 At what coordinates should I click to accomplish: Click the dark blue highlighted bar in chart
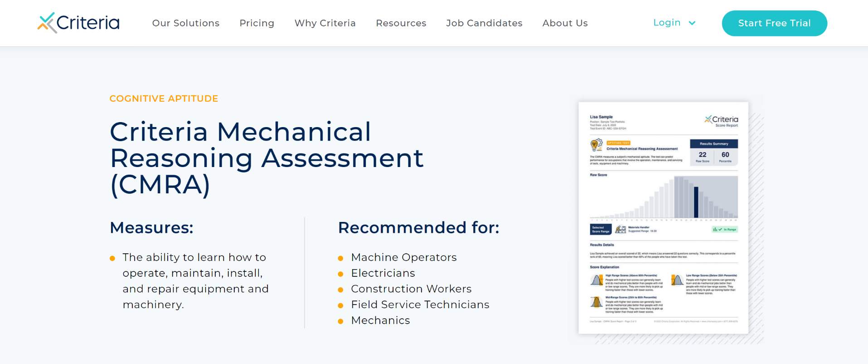[x=696, y=202]
